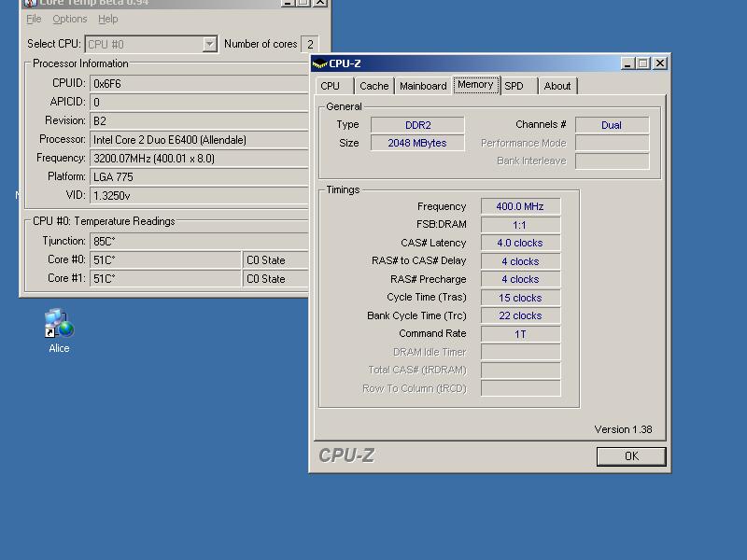Click the empty Performance Mode field
Image resolution: width=747 pixels, height=560 pixels.
[612, 143]
